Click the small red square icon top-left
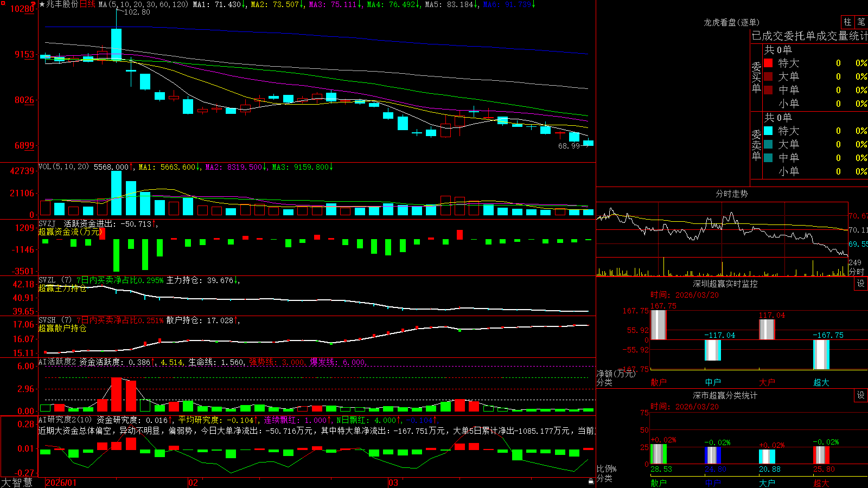 pyautogui.click(x=2, y=3)
